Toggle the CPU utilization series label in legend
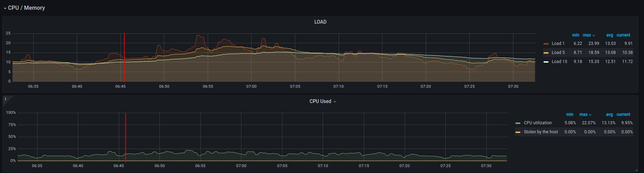Image resolution: width=644 pixels, height=173 pixels. [537, 123]
